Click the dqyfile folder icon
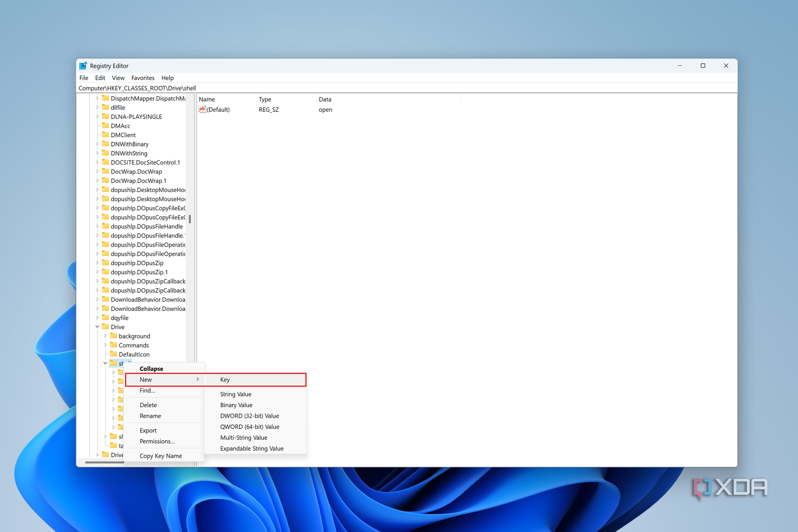Image resolution: width=798 pixels, height=532 pixels. tap(105, 318)
